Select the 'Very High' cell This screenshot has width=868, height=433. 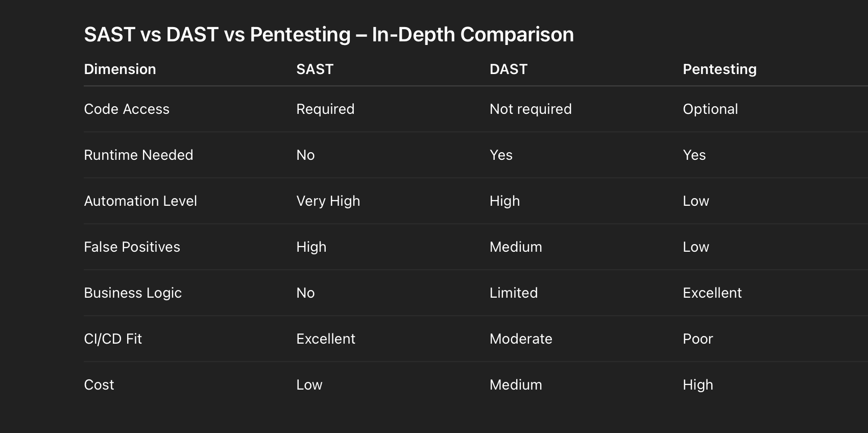click(328, 201)
